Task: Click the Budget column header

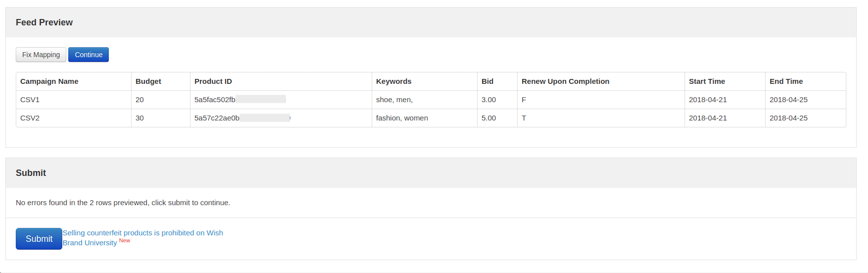Action: coord(148,81)
